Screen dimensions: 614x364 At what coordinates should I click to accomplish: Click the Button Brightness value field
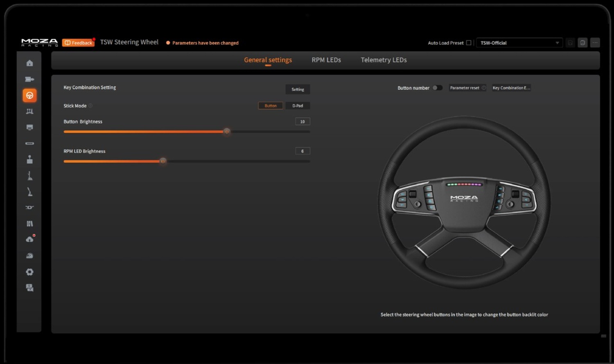302,121
